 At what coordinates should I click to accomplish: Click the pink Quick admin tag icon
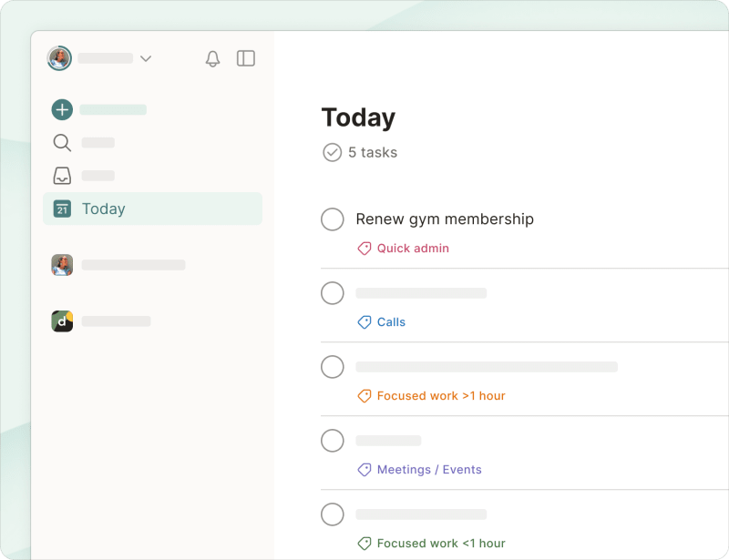[364, 249]
